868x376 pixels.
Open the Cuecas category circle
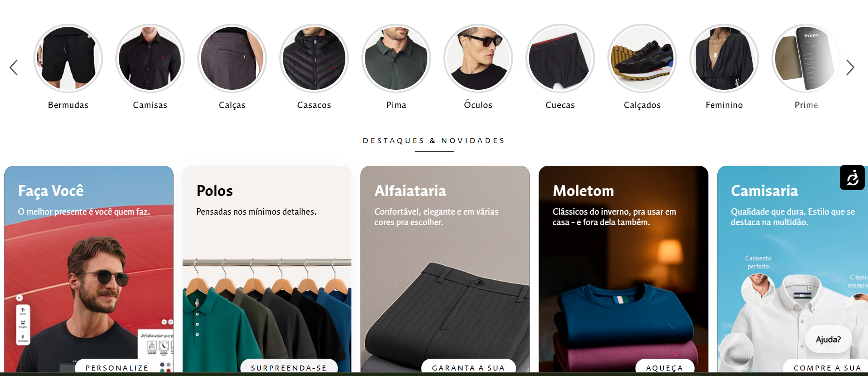(x=560, y=58)
